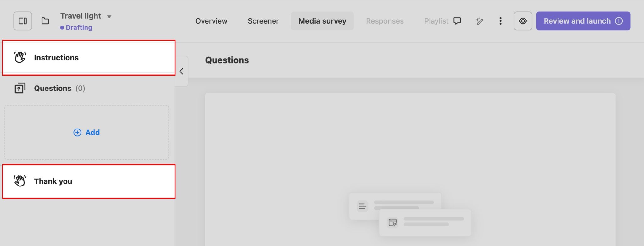This screenshot has height=246, width=644.
Task: Click the Drafting status label
Action: click(79, 27)
